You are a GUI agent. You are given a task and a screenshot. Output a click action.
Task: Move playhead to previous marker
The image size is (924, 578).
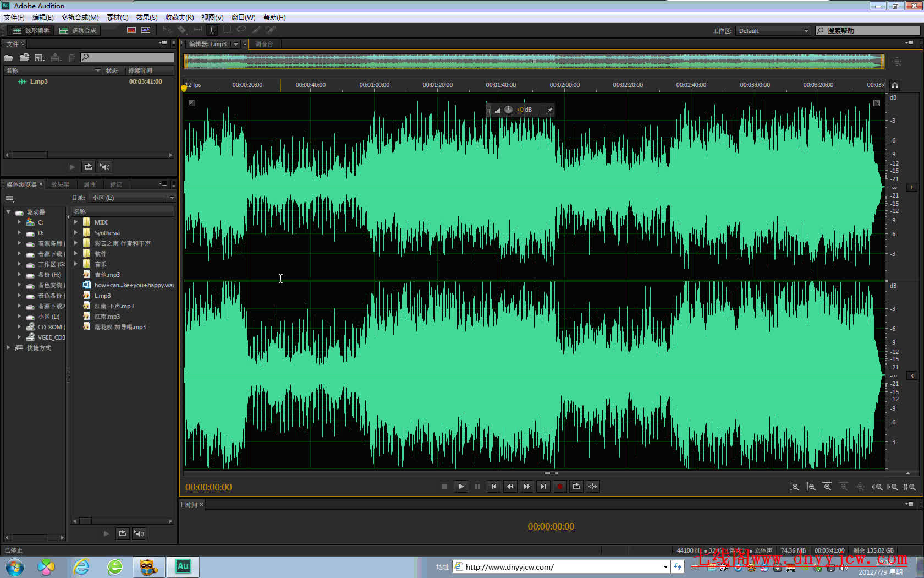(x=494, y=486)
